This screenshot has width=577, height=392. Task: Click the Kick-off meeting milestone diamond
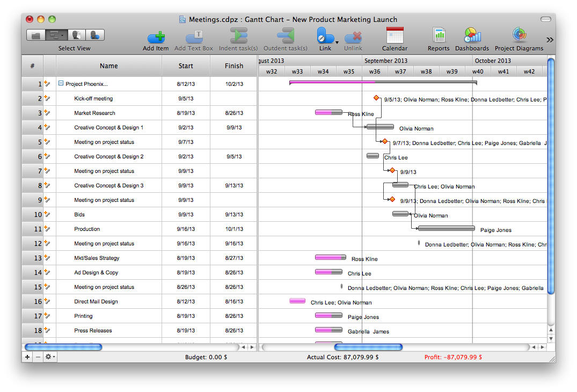(x=376, y=98)
